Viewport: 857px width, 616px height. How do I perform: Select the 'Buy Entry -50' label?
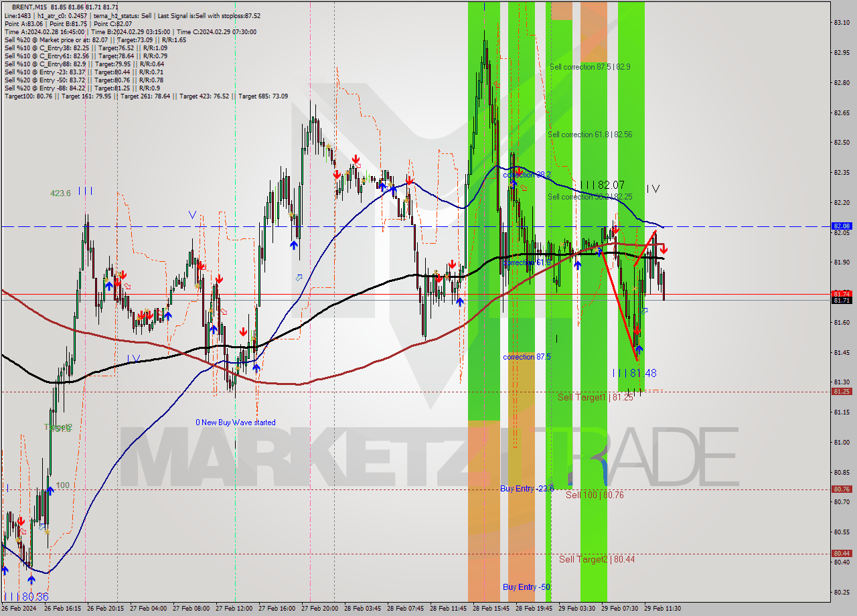(527, 587)
